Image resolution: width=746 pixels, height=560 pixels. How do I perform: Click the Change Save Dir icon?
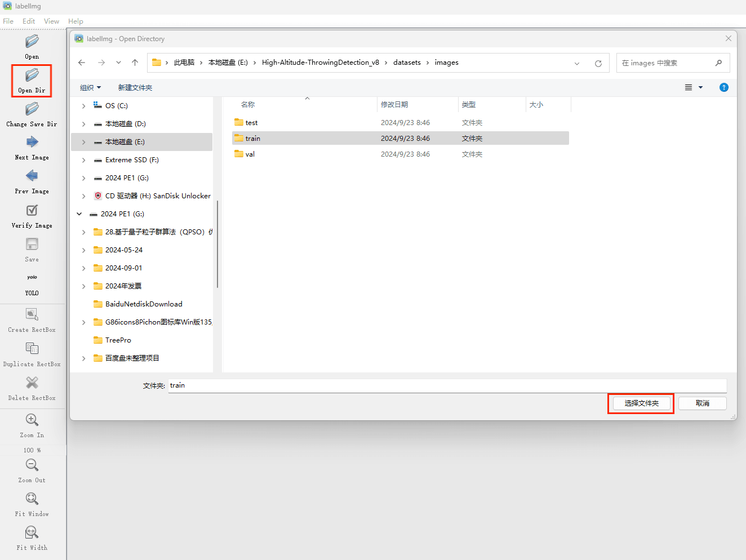[x=32, y=109]
